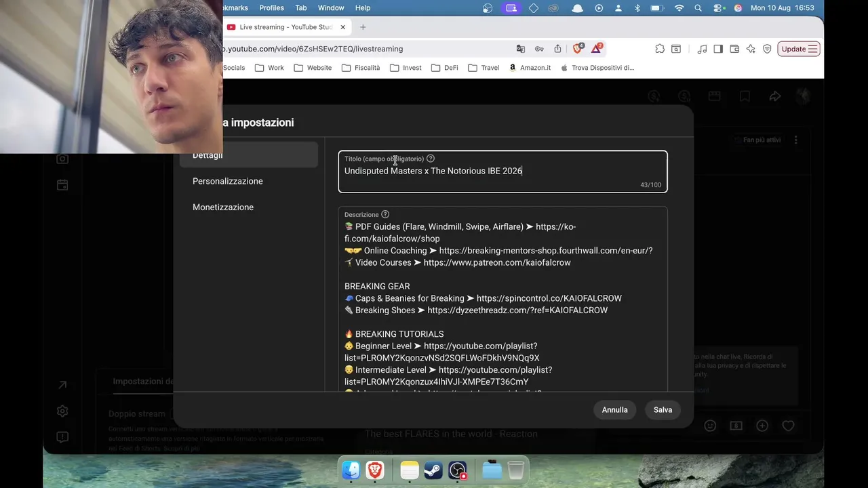Viewport: 868px width, 488px height.
Task: Open the Wi-Fi menu bar icon
Action: [679, 8]
